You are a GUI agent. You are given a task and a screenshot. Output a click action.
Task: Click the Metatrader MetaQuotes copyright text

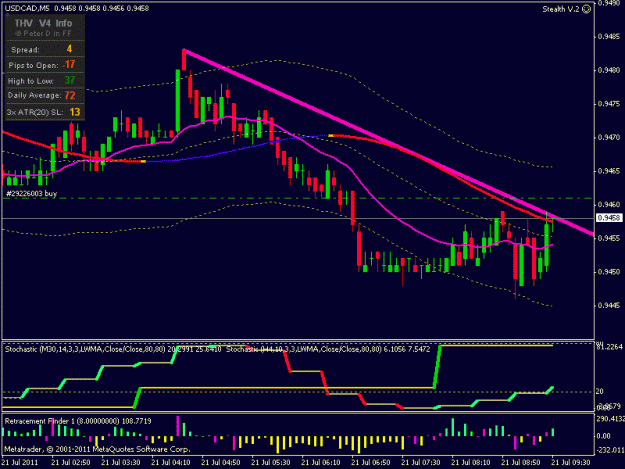pyautogui.click(x=97, y=449)
